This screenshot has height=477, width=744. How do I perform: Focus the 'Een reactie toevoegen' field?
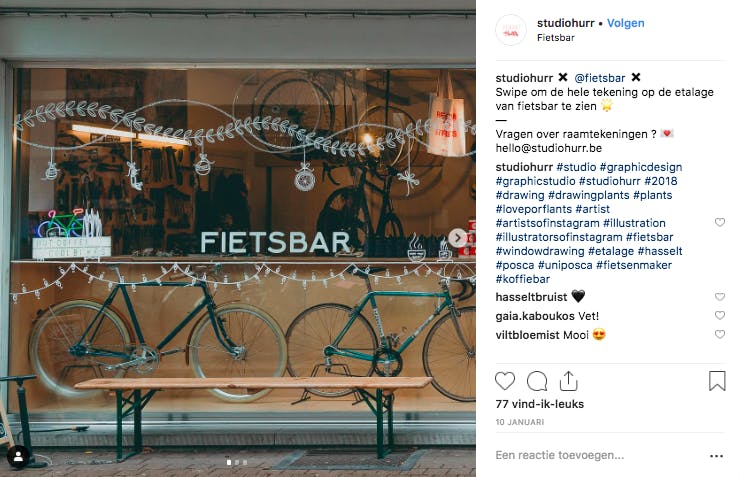[560, 455]
